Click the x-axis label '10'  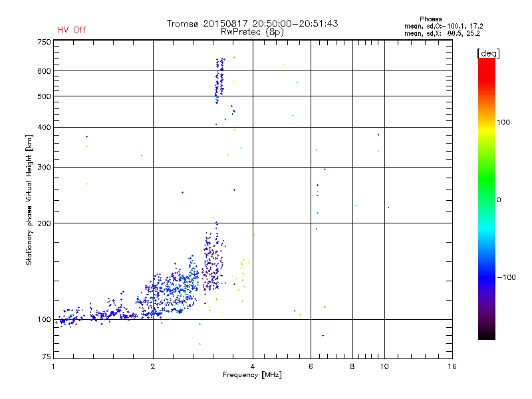(384, 366)
